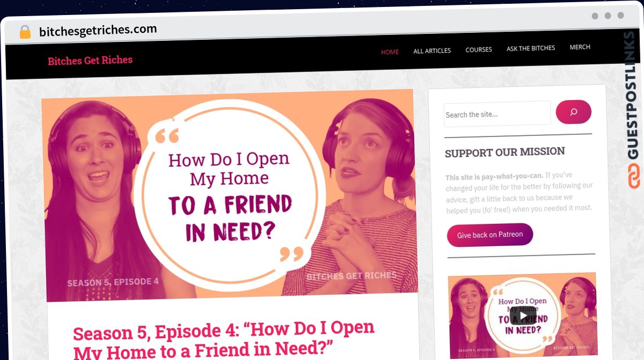Open the MERCH menu item
This screenshot has width=644, height=360.
(580, 47)
